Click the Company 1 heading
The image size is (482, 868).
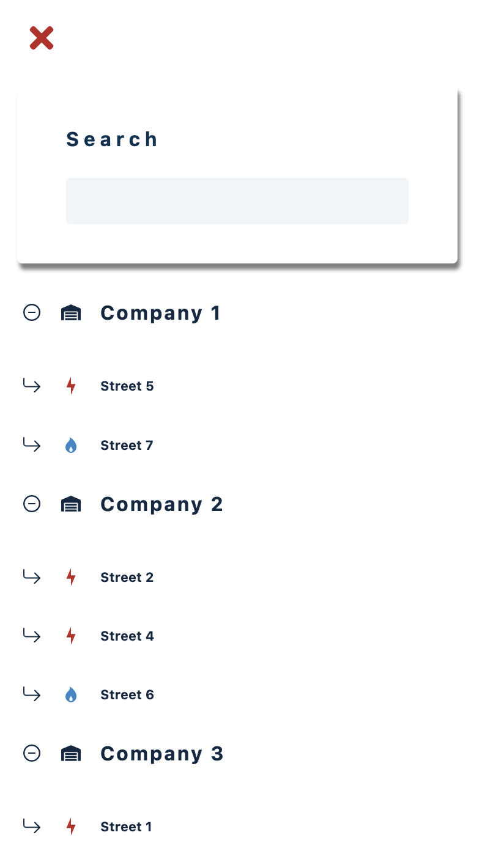(x=160, y=312)
